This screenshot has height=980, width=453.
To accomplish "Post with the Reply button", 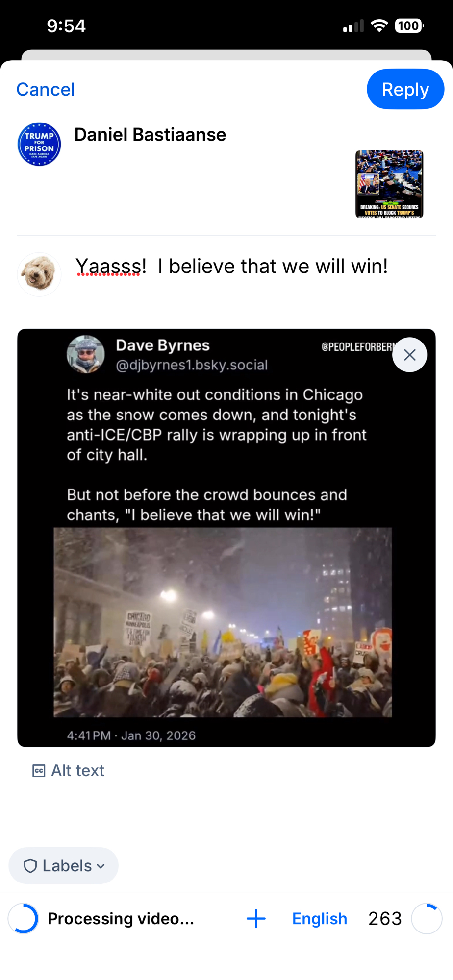I will [405, 89].
